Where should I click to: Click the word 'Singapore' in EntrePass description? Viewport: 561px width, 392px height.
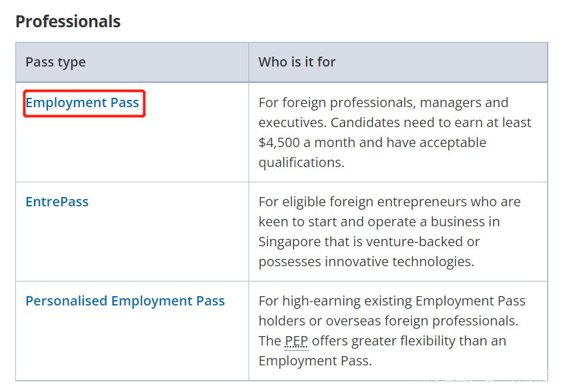(x=292, y=242)
